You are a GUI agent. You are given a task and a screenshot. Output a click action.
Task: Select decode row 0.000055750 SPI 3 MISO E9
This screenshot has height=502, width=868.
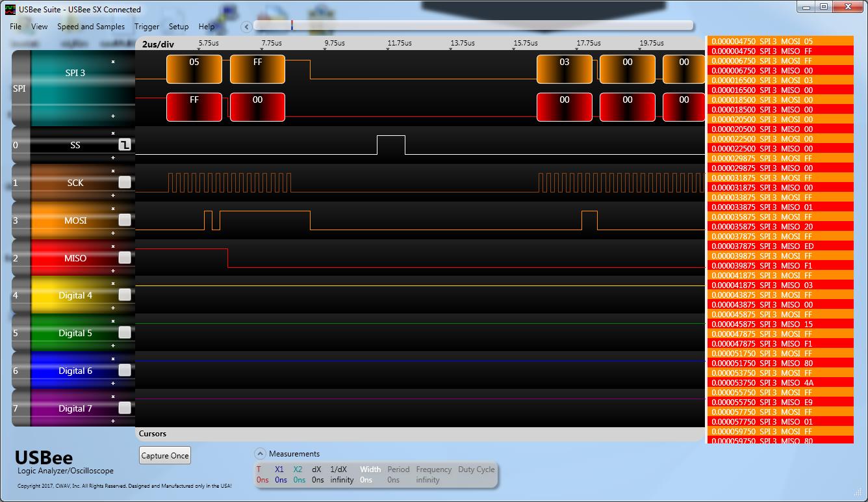(780, 402)
